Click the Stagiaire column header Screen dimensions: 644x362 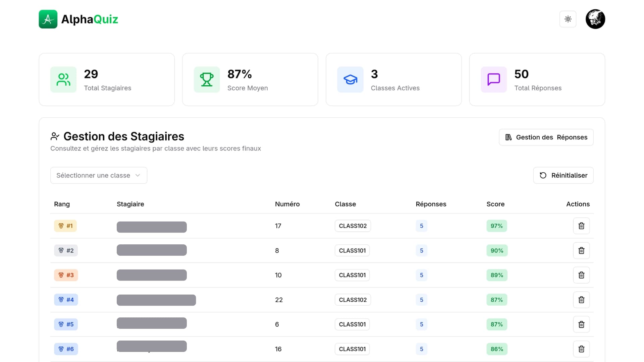coord(130,204)
